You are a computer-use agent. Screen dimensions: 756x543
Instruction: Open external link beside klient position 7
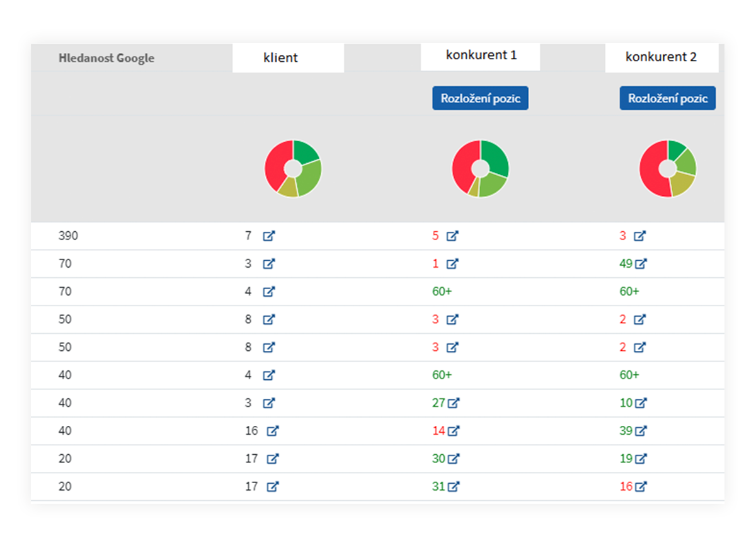click(269, 236)
